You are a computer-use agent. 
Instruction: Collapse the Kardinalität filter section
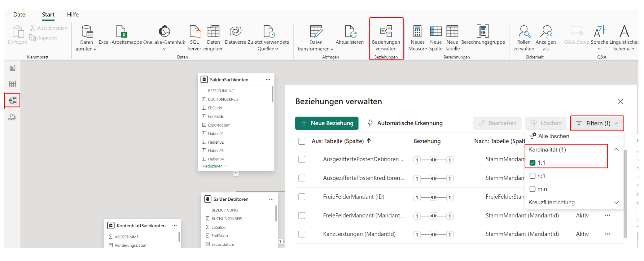click(616, 150)
